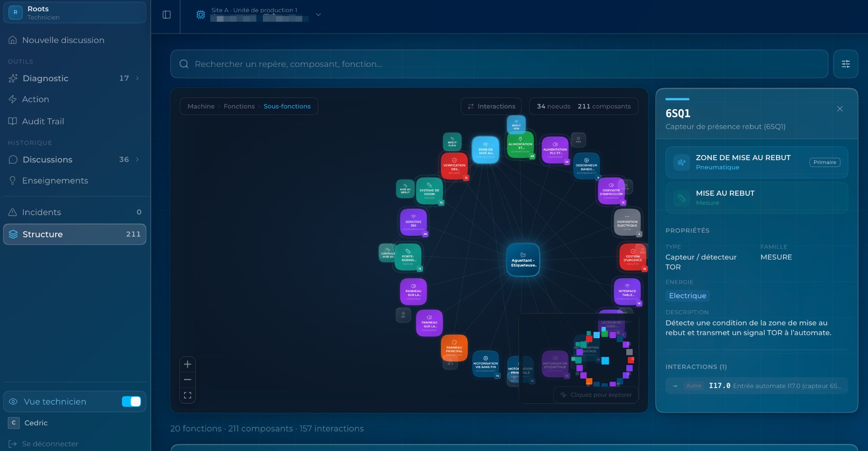
Task: Collapse the sidebar panel icon
Action: pyautogui.click(x=167, y=15)
